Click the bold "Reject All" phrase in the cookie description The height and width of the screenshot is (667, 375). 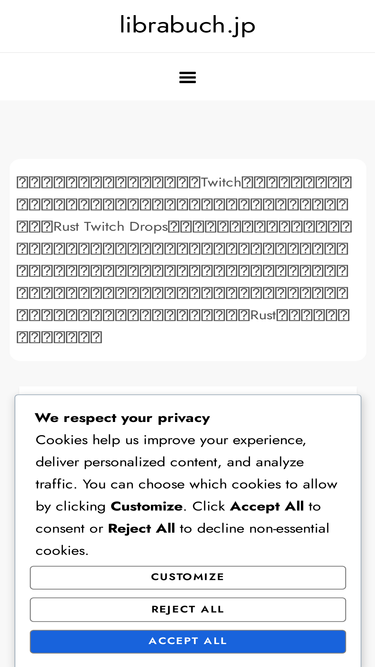142,528
